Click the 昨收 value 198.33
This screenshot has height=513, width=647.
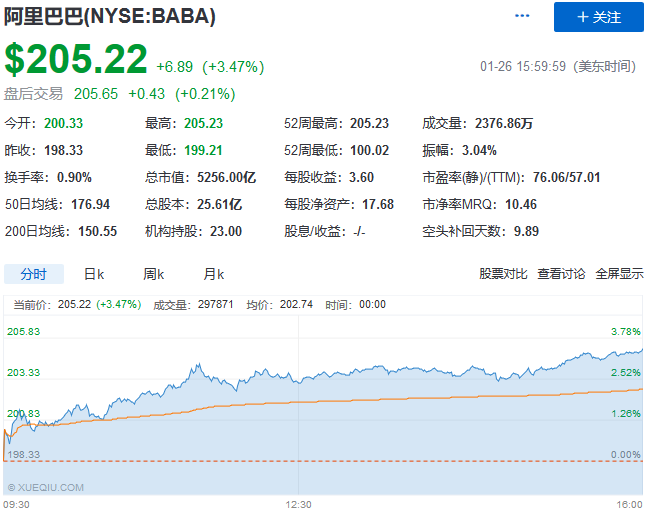(x=64, y=150)
